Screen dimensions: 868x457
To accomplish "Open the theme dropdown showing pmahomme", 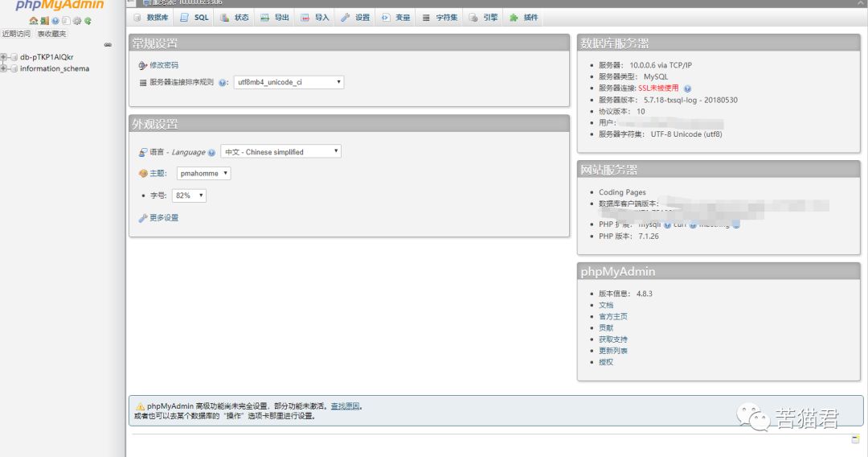I will point(203,173).
